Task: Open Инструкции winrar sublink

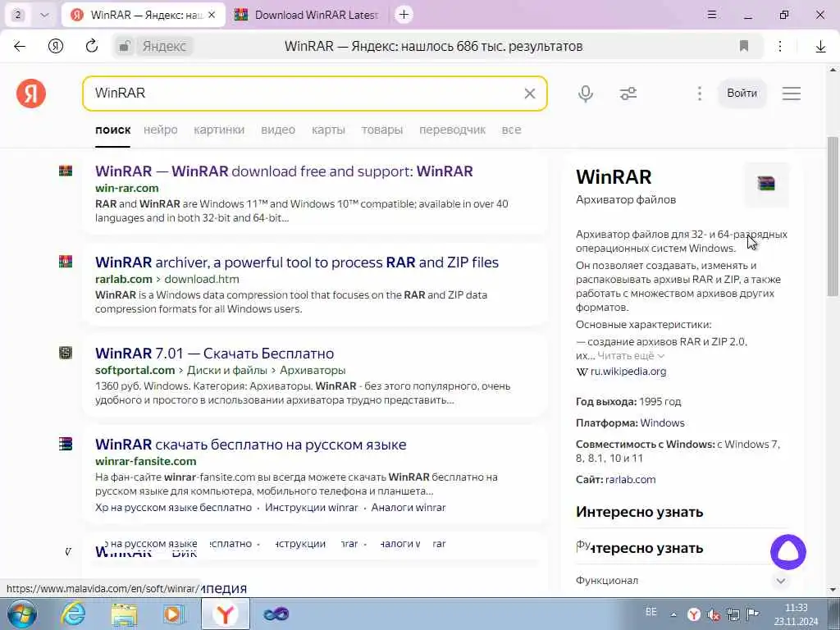Action: tap(311, 507)
